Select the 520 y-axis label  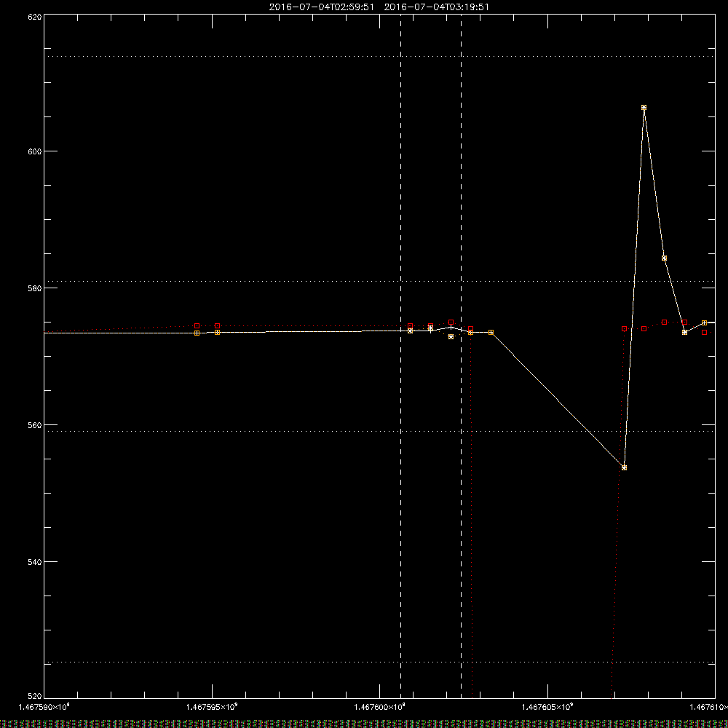point(35,696)
